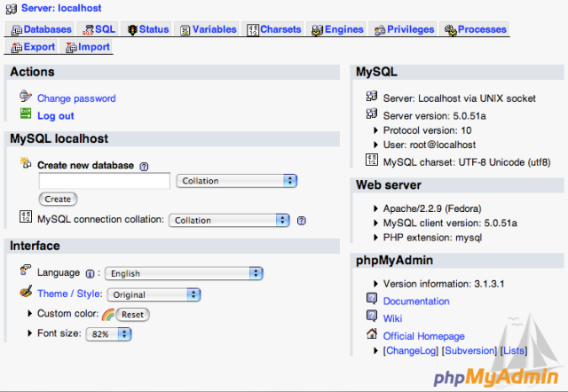Click the Charsets tab icon
Image resolution: width=568 pixels, height=392 pixels.
click(253, 29)
